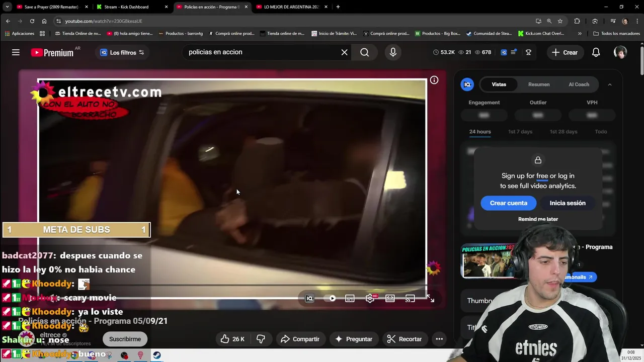
Task: Toggle autoplay switch in player
Action: 331,298
